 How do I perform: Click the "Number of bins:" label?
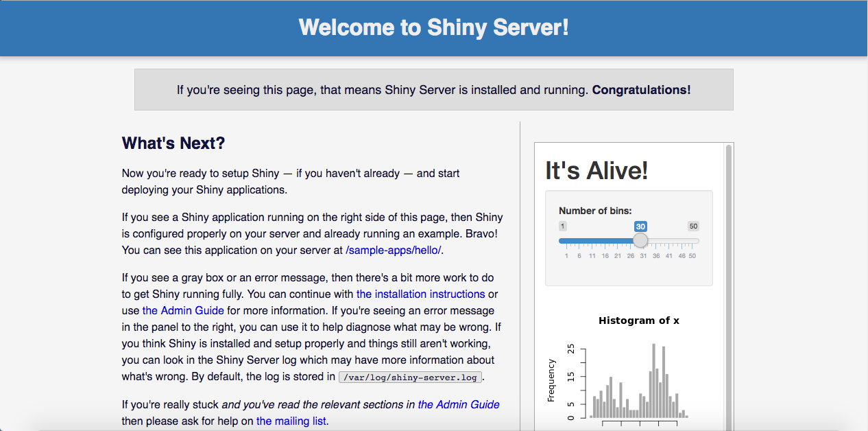pos(595,211)
